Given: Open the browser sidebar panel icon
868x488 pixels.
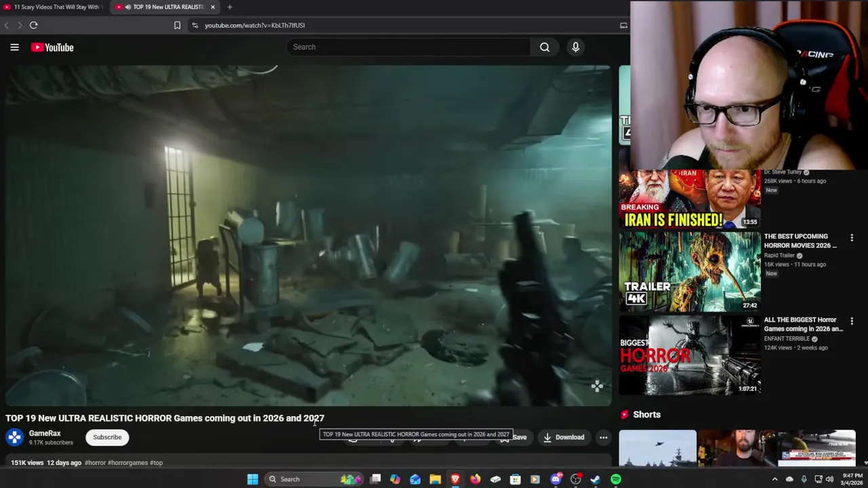Looking at the screenshot, I should coord(623,25).
